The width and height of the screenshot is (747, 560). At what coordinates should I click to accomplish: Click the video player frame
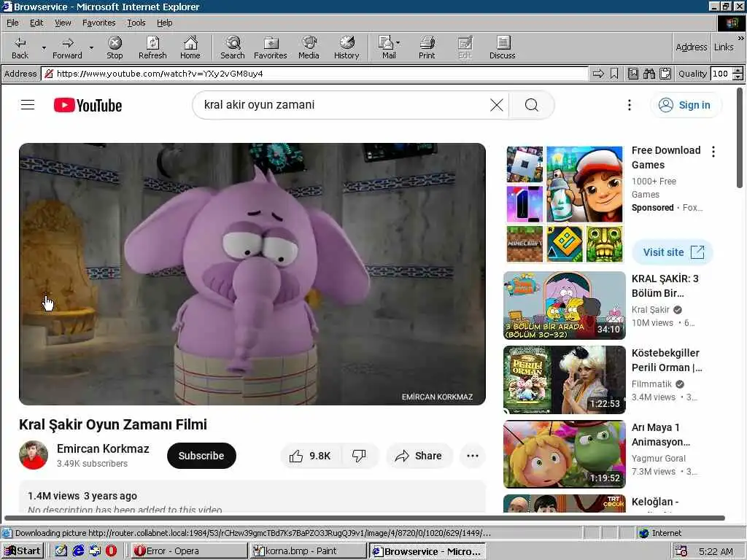[252, 274]
